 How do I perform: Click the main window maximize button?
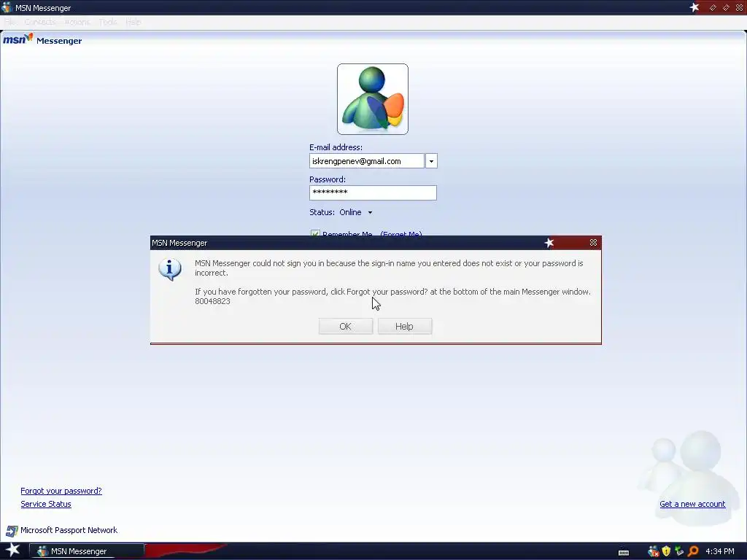point(726,7)
